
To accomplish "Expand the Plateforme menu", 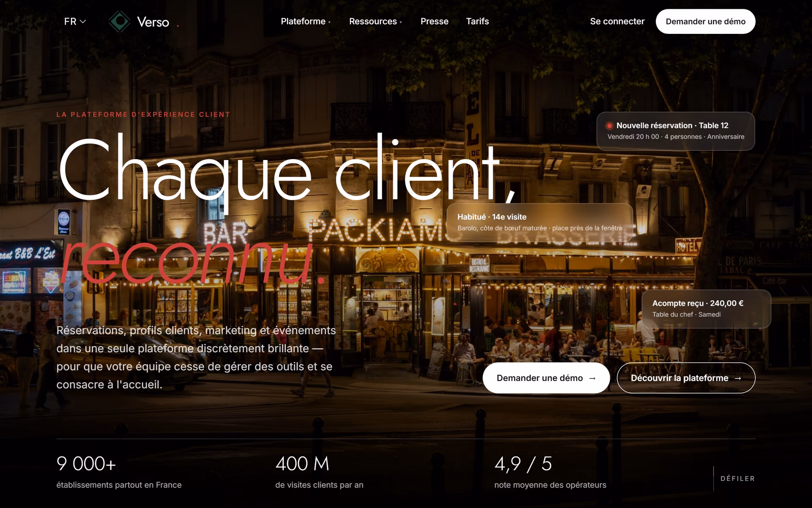I will click(306, 21).
